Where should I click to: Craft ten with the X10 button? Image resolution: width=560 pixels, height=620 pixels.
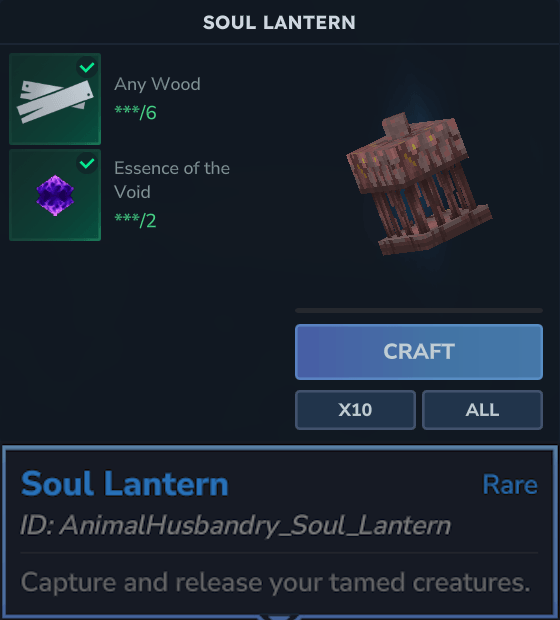[x=355, y=410]
